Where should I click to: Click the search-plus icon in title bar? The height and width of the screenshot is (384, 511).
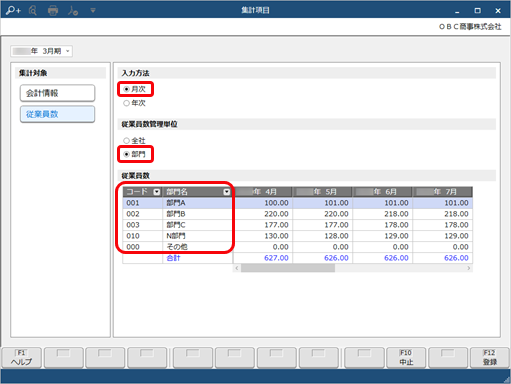(13, 10)
